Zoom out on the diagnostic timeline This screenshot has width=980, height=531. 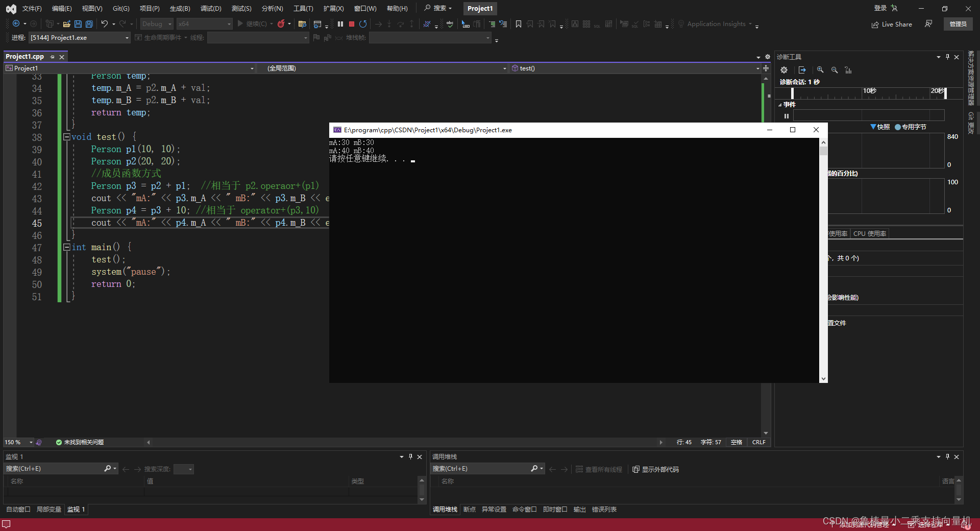coord(835,70)
